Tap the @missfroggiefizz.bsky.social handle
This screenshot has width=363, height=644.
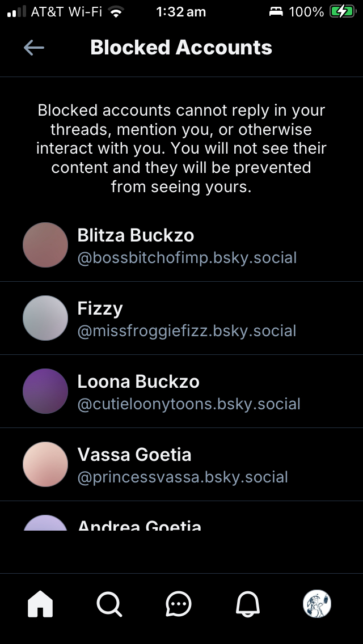click(x=187, y=331)
